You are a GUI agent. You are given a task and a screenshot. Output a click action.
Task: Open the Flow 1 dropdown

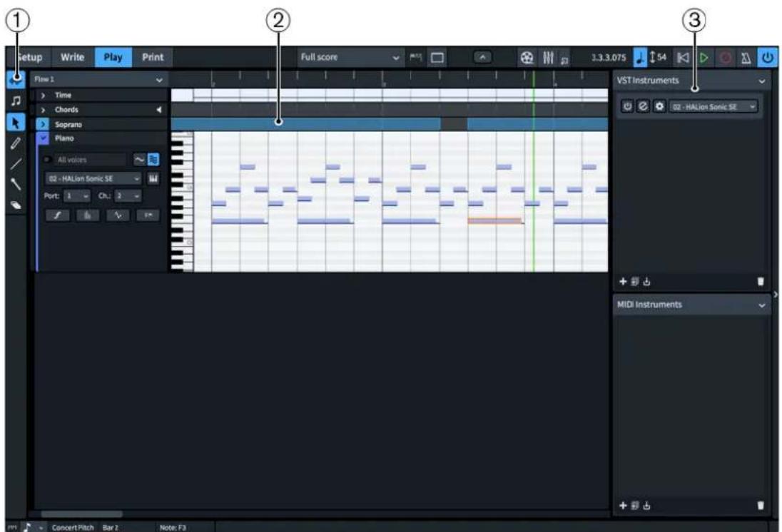pyautogui.click(x=99, y=79)
